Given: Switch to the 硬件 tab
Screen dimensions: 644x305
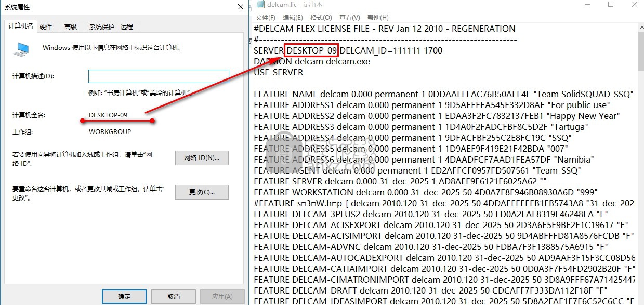Looking at the screenshot, I should (x=46, y=27).
